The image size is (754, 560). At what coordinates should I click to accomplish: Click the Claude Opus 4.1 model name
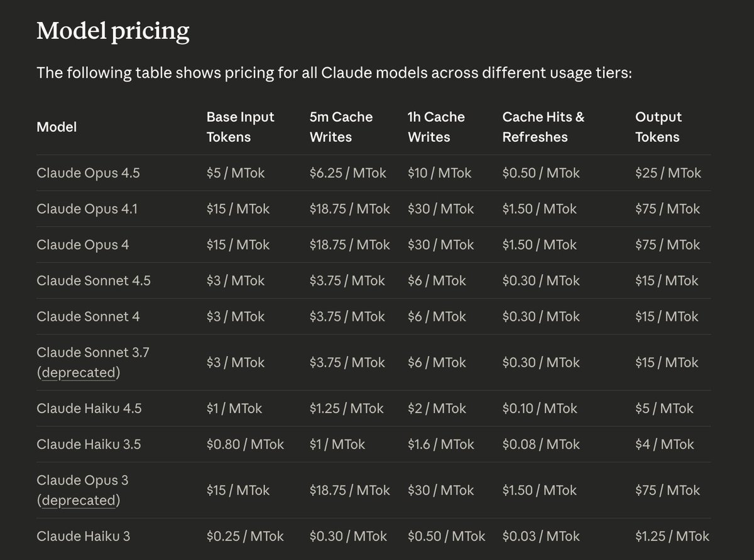(x=87, y=209)
